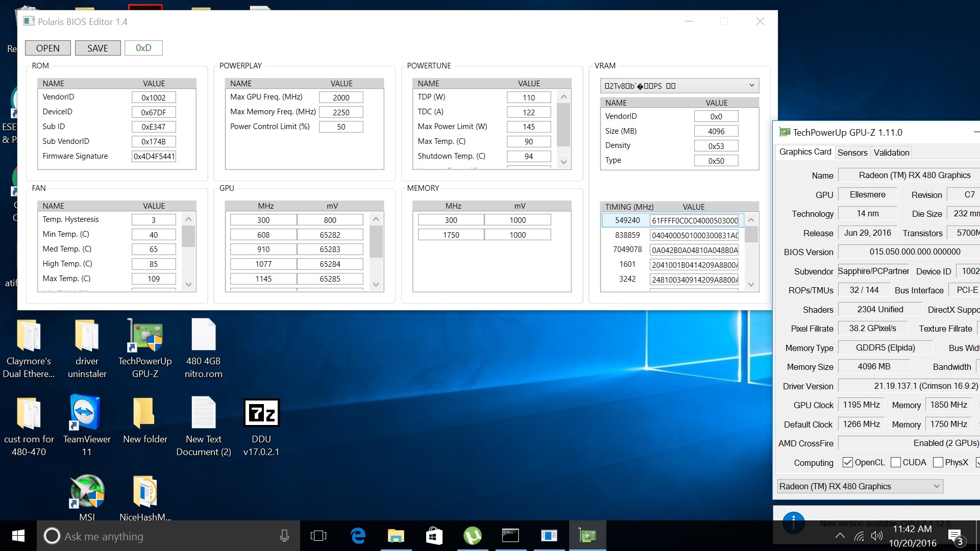Switch to the command prompt taskbar window

point(510,536)
